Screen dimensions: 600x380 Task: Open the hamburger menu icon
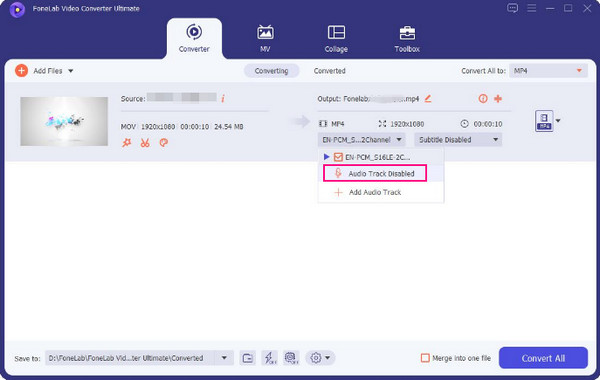(532, 8)
